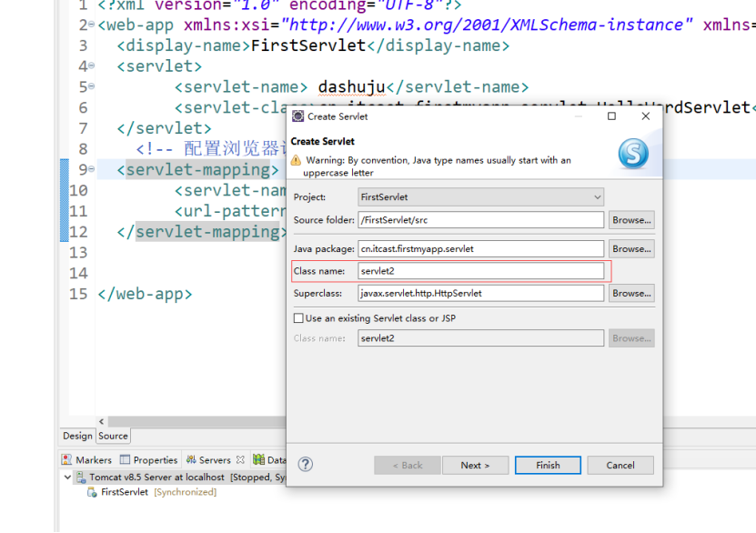Click the XMLSchema-instance URL on line 2
The width and height of the screenshot is (756, 533).
(x=487, y=25)
